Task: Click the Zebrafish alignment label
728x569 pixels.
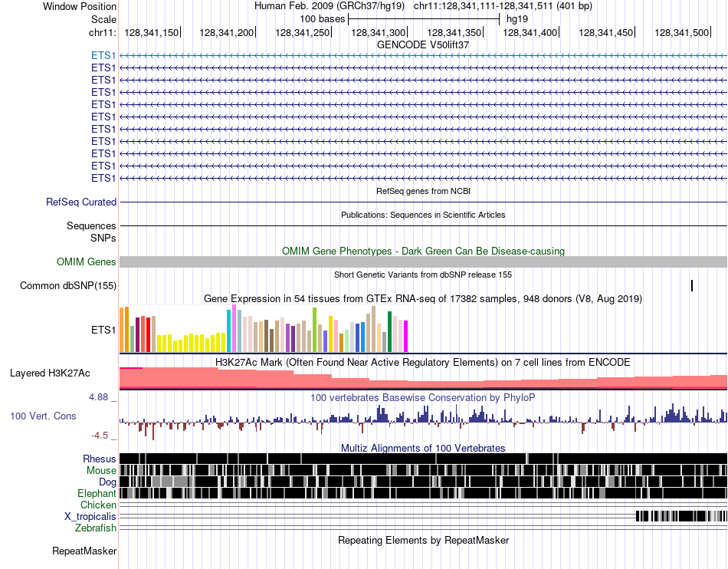Action: 96,528
